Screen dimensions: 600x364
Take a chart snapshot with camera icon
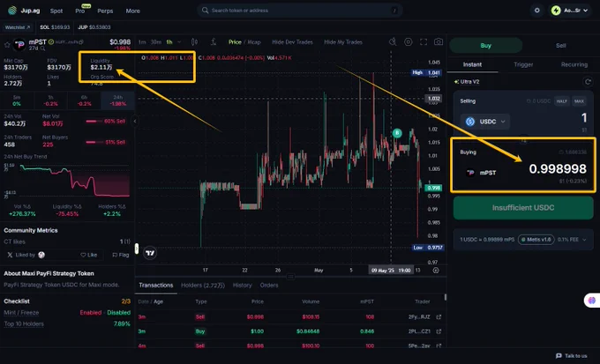[439, 42]
